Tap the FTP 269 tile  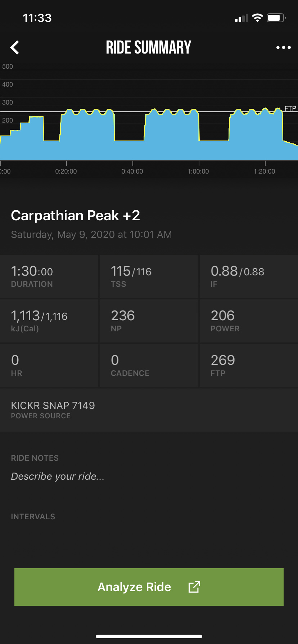(x=248, y=365)
